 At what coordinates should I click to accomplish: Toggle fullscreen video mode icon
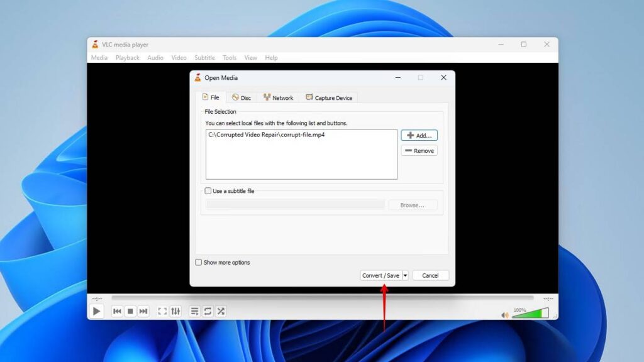coord(162,310)
